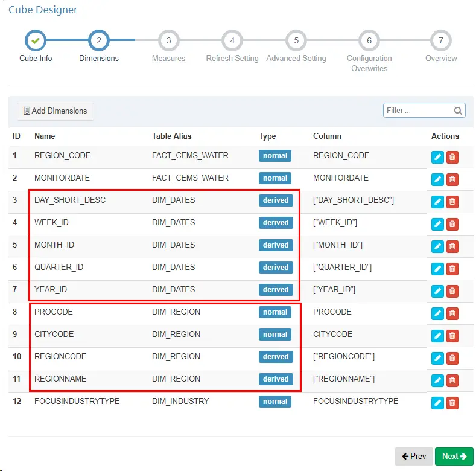This screenshot has height=471, width=476.
Task: Click the Type column header
Action: tap(267, 136)
